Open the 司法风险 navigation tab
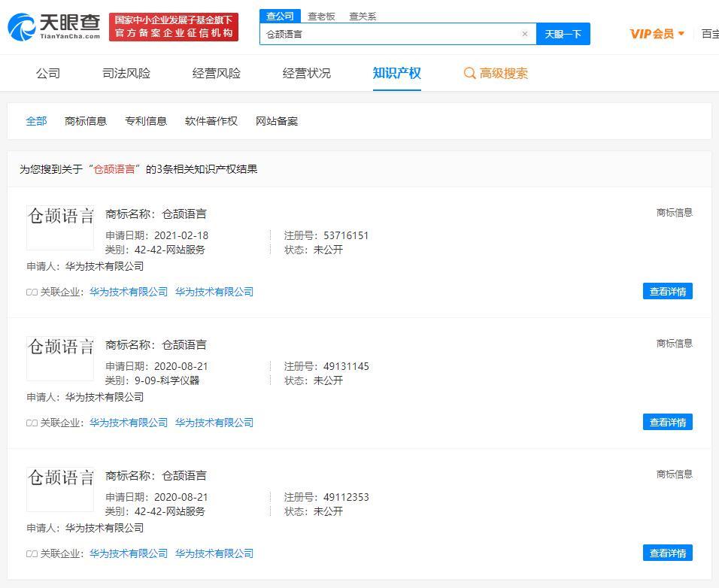 coord(126,74)
